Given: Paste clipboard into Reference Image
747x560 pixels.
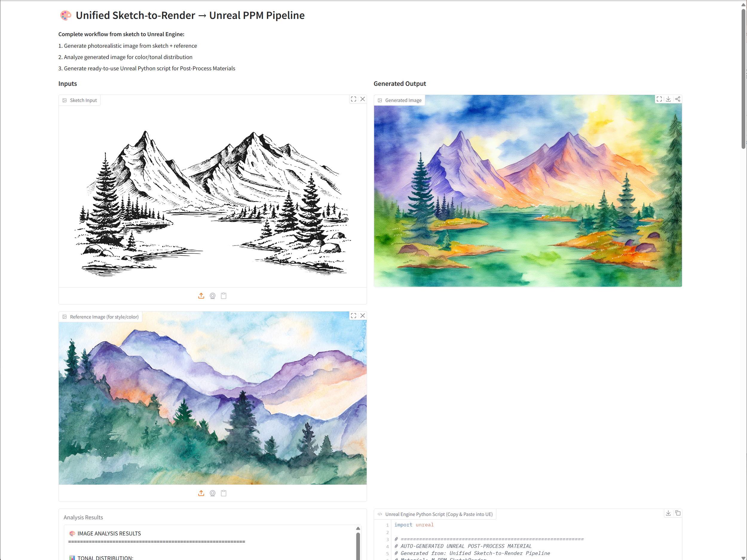Looking at the screenshot, I should click(224, 493).
